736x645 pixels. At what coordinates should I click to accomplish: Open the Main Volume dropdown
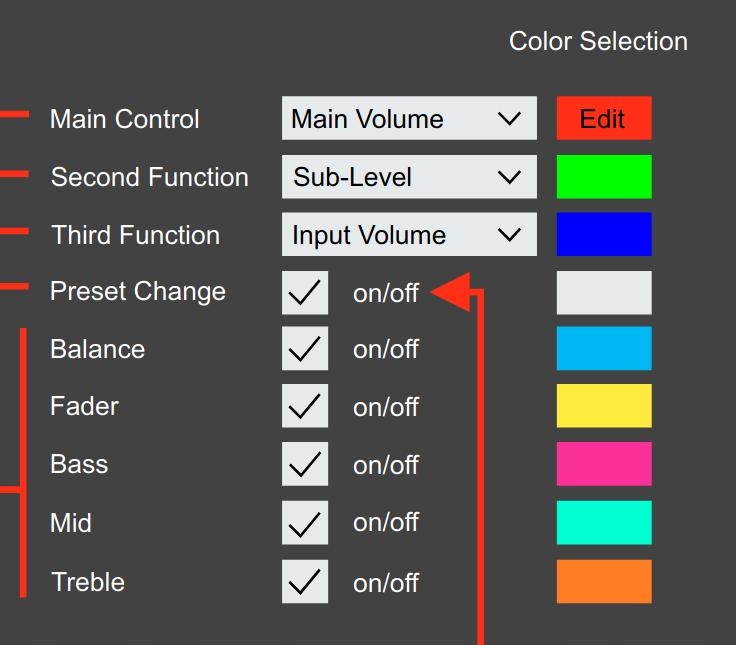[408, 118]
